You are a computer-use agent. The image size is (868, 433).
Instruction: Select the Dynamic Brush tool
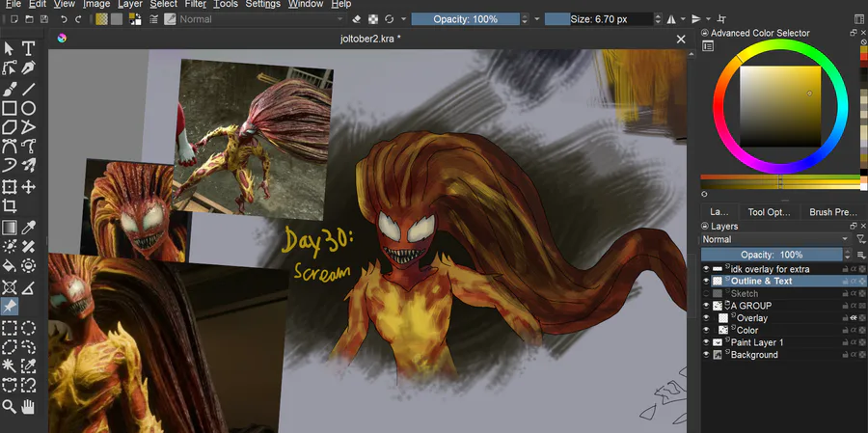point(10,166)
